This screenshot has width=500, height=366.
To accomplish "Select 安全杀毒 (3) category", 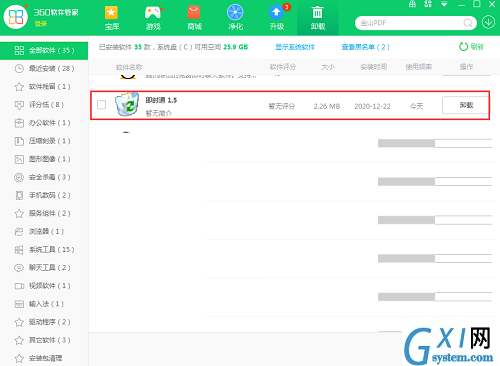I will 44,177.
